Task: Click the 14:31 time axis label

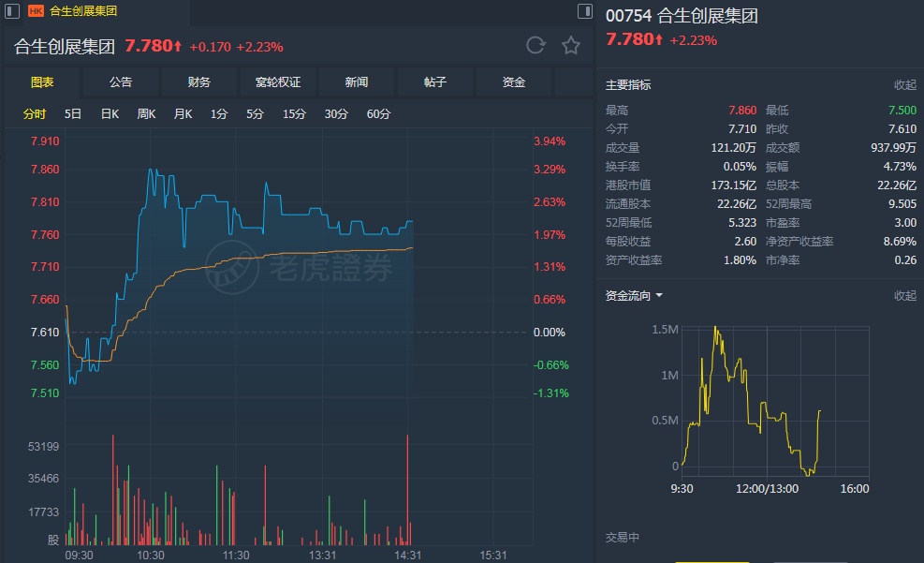Action: pyautogui.click(x=408, y=556)
